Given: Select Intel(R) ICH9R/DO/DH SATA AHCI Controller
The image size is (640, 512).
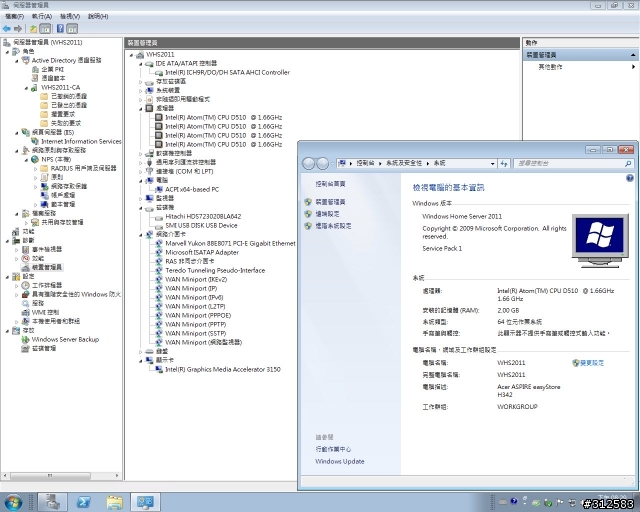Looking at the screenshot, I should coord(227,72).
